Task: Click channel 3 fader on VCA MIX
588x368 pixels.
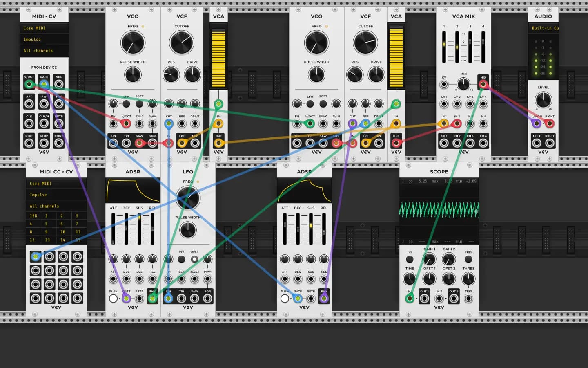Action: (x=470, y=47)
